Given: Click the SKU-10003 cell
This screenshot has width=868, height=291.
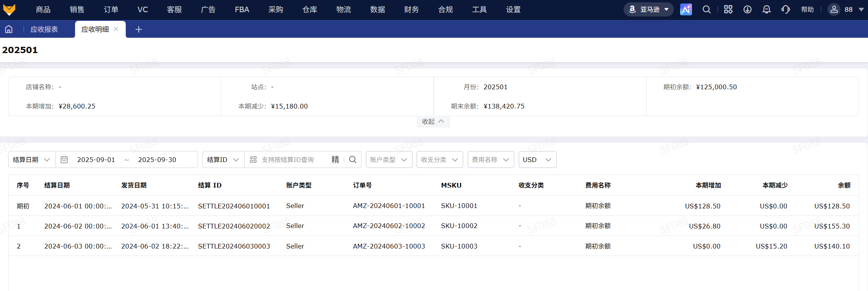Looking at the screenshot, I should point(459,246).
